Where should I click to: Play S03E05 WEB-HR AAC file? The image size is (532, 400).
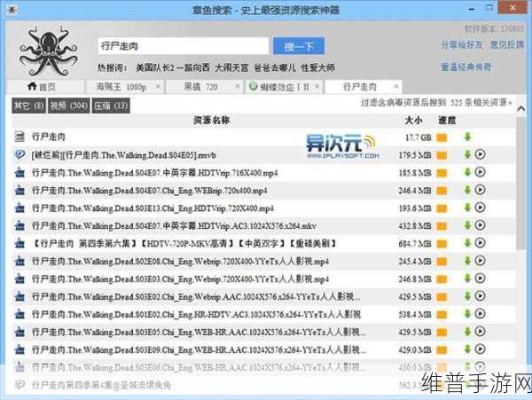pos(480,331)
